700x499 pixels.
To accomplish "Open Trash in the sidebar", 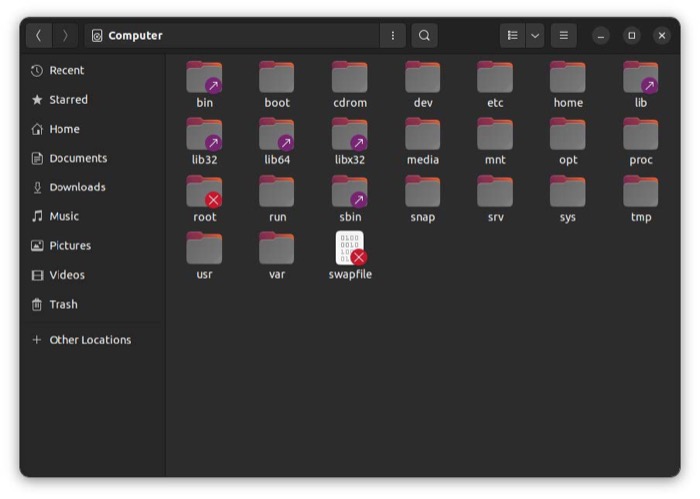I will 94,304.
